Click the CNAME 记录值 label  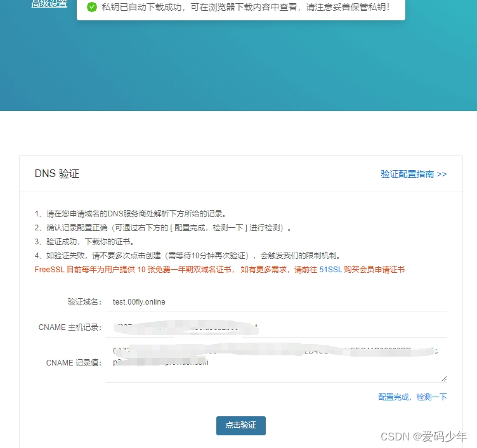74,363
